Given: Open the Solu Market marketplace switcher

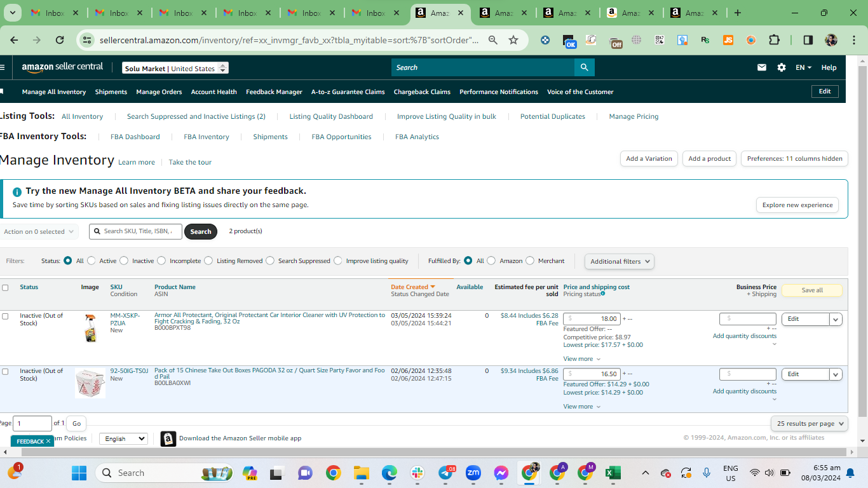Looking at the screenshot, I should [x=175, y=68].
